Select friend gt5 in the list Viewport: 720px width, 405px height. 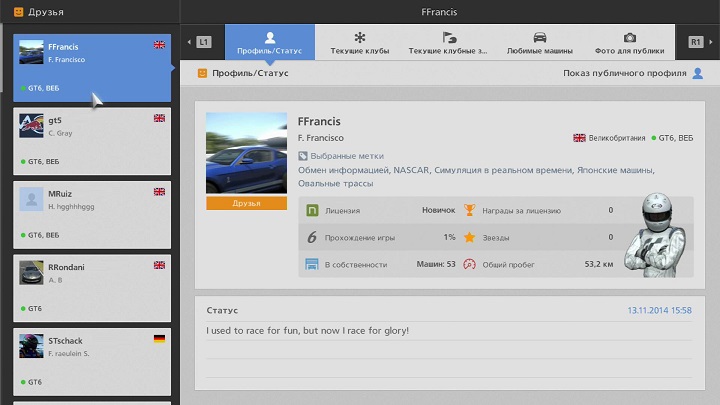(x=92, y=139)
